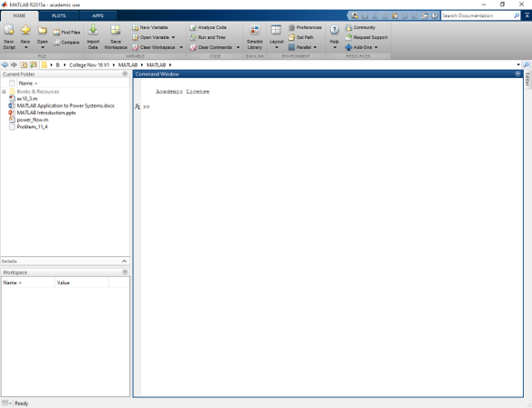Open the Current Folder panel actions menu
532x408 pixels.
coord(125,74)
